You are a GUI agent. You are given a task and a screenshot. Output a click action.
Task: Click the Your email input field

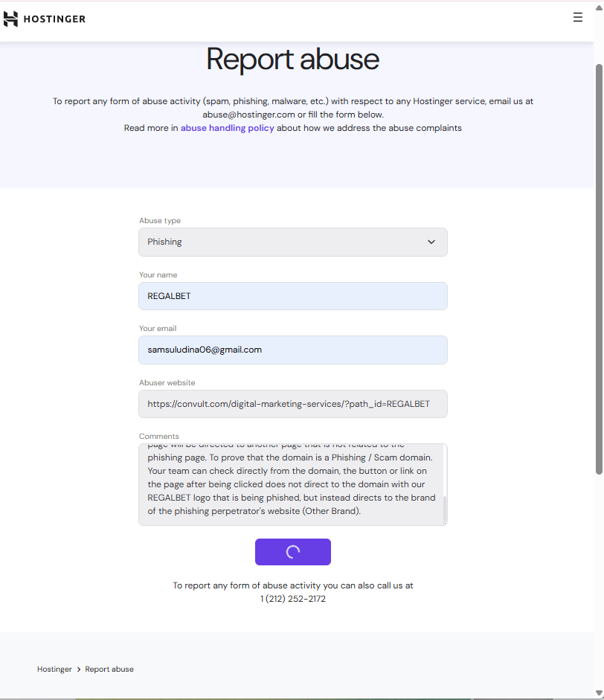point(293,350)
